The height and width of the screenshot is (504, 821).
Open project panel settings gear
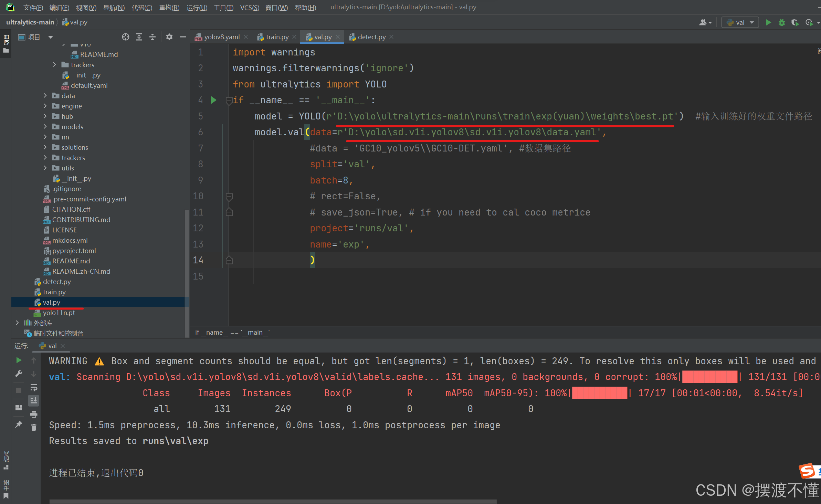tap(169, 37)
